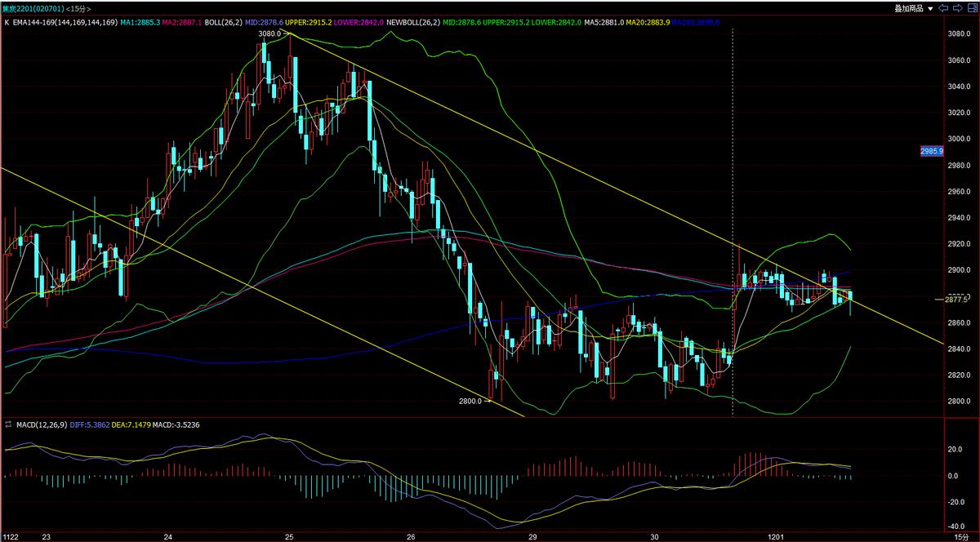
Task: Click the 3080.0 high price annotation
Action: 269,34
